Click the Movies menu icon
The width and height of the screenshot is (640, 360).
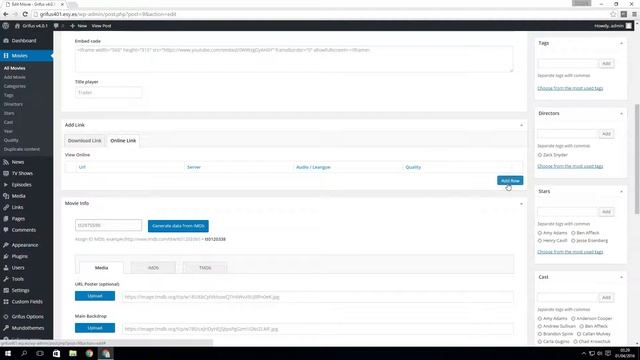6,56
